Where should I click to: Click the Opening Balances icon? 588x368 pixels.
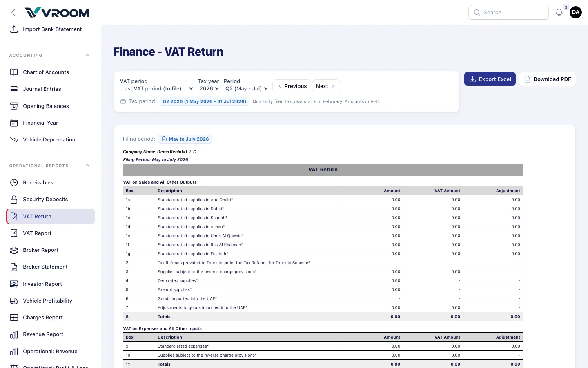[14, 106]
